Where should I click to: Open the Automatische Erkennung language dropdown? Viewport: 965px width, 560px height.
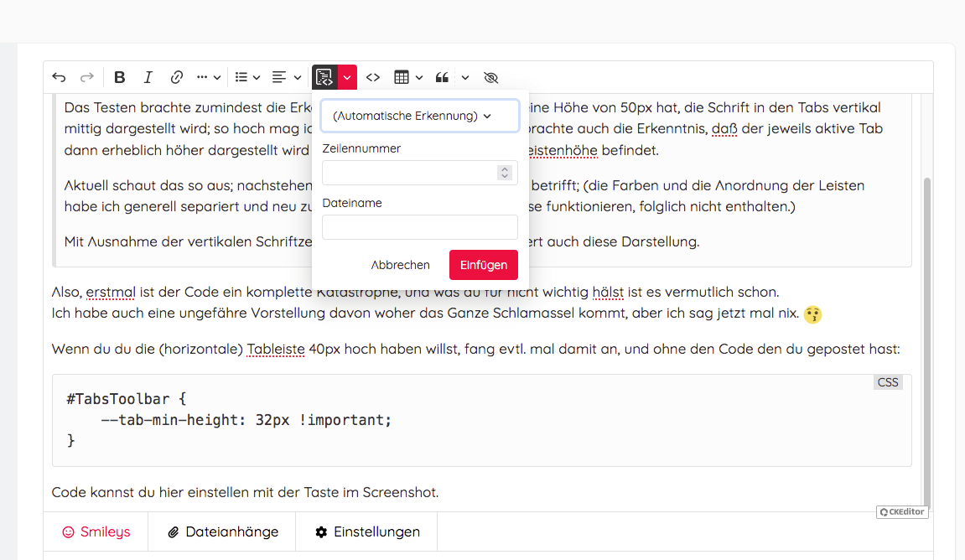point(419,116)
